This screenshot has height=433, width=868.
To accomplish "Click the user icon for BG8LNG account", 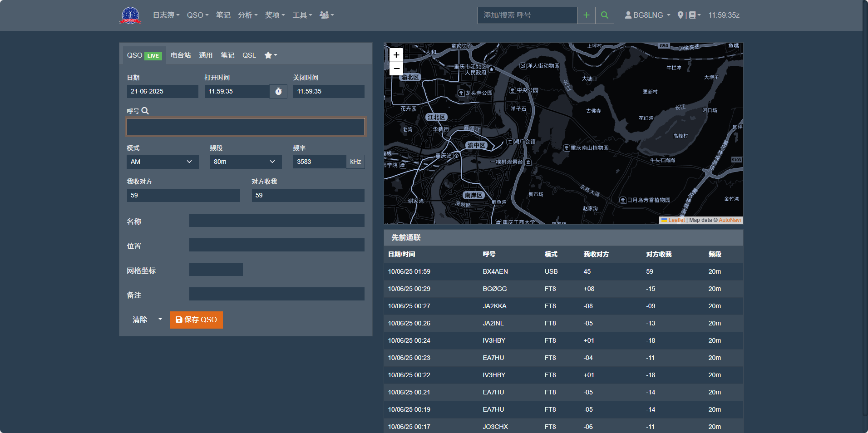I will [x=628, y=15].
